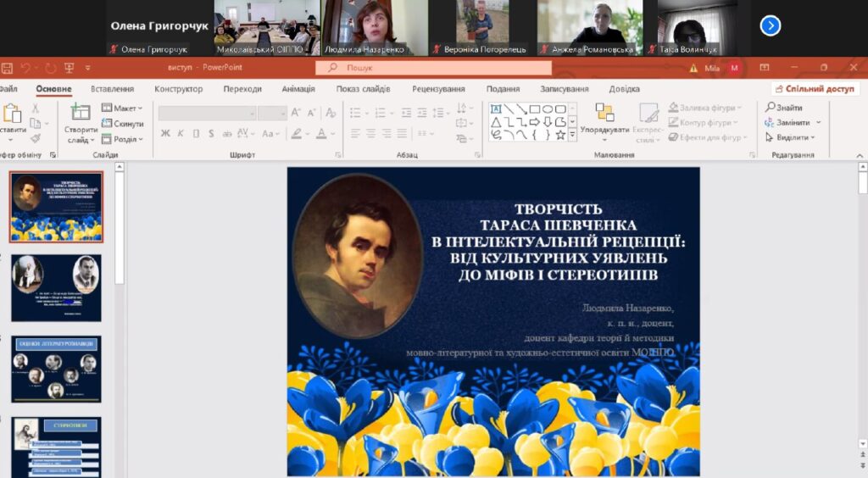Open the Виділити select dropdown

point(790,137)
